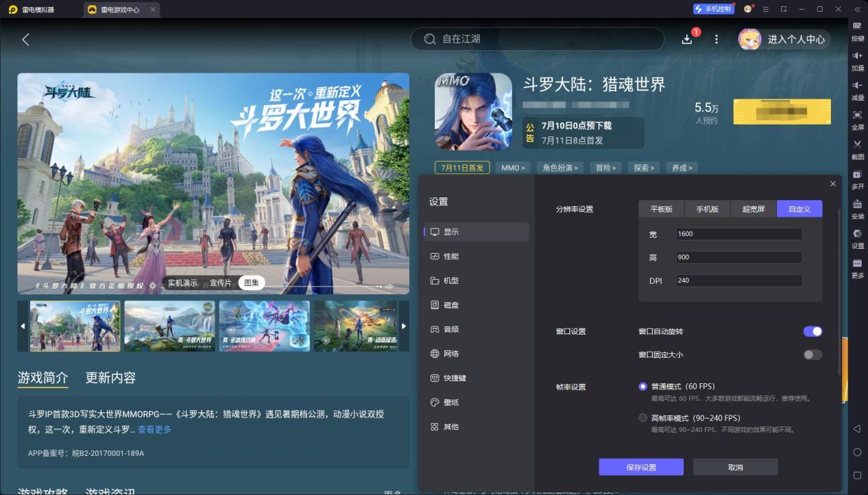
Task: Open the 角色扮演 > category tag
Action: point(560,168)
